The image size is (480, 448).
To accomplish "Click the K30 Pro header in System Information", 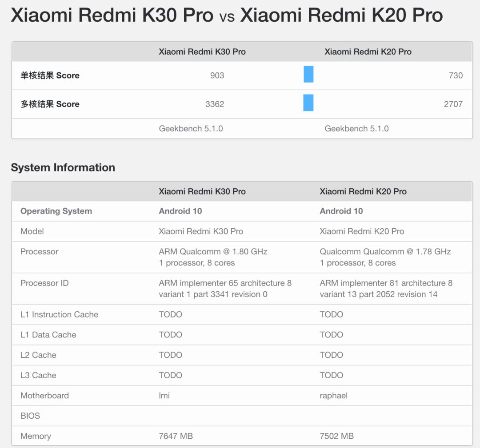I will point(202,191).
